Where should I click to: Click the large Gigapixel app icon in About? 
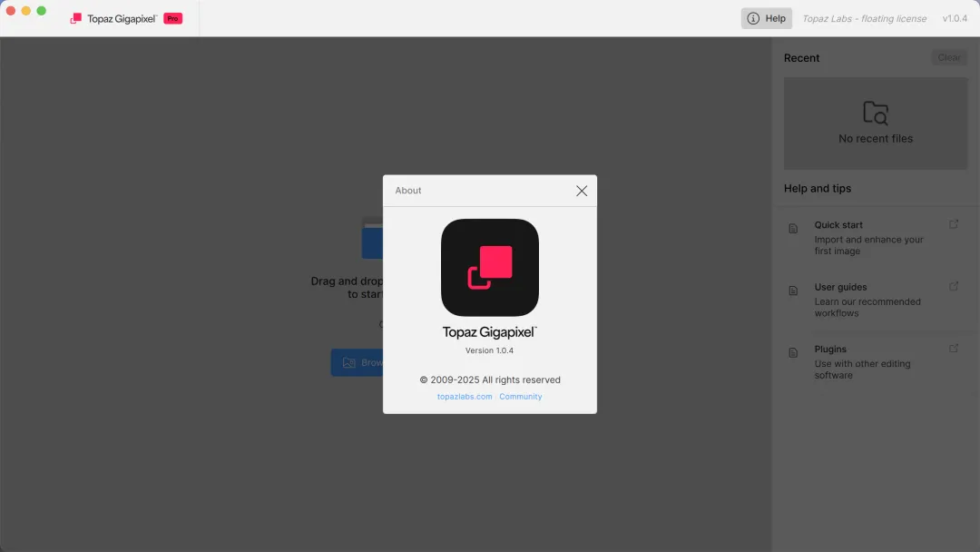[x=490, y=268]
